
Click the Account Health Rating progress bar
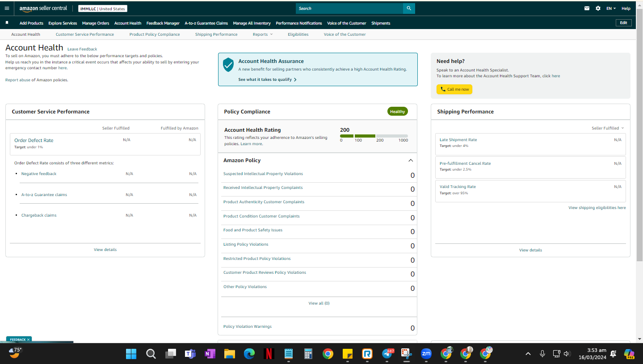pyautogui.click(x=374, y=136)
